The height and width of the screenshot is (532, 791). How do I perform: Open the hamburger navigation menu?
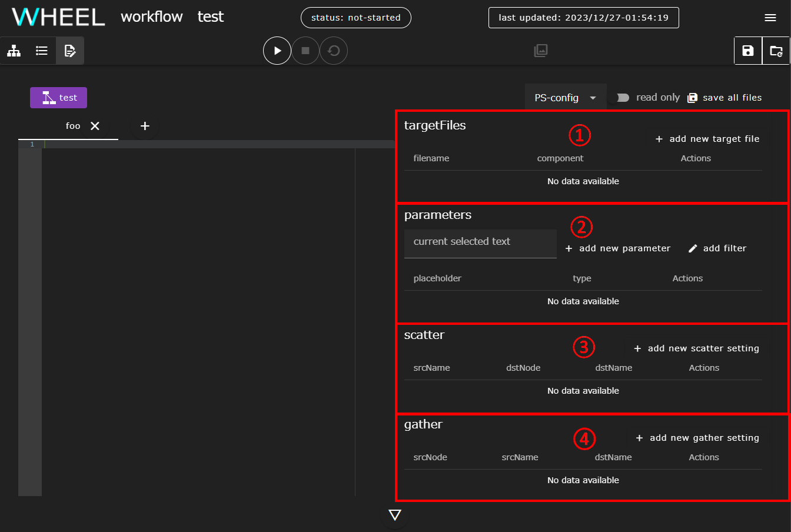[770, 18]
